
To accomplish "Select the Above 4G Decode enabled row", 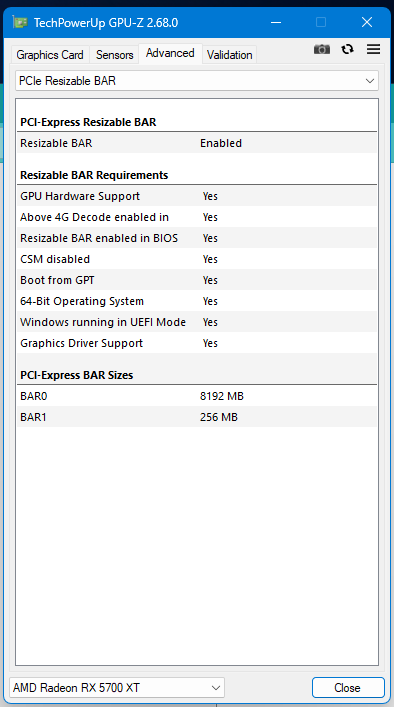I will pyautogui.click(x=197, y=217).
